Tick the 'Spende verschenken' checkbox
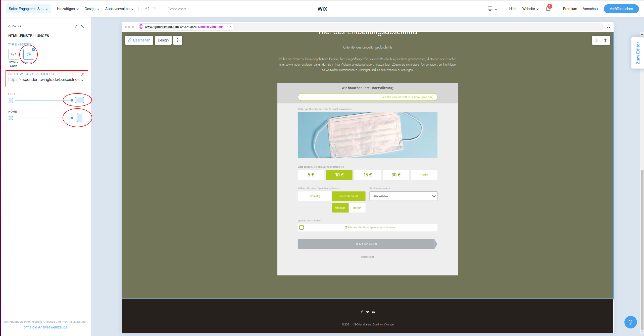Viewport: 644px width, 336px height. click(x=302, y=227)
